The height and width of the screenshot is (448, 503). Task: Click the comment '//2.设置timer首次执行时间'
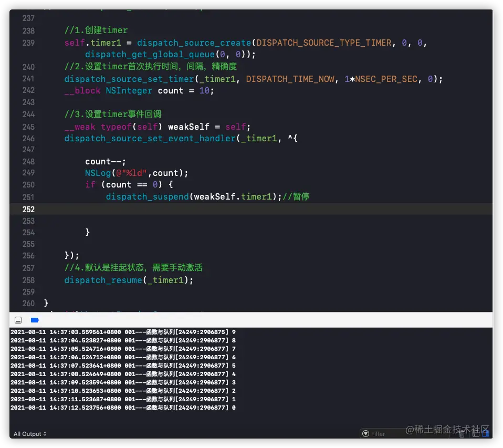[x=121, y=66]
